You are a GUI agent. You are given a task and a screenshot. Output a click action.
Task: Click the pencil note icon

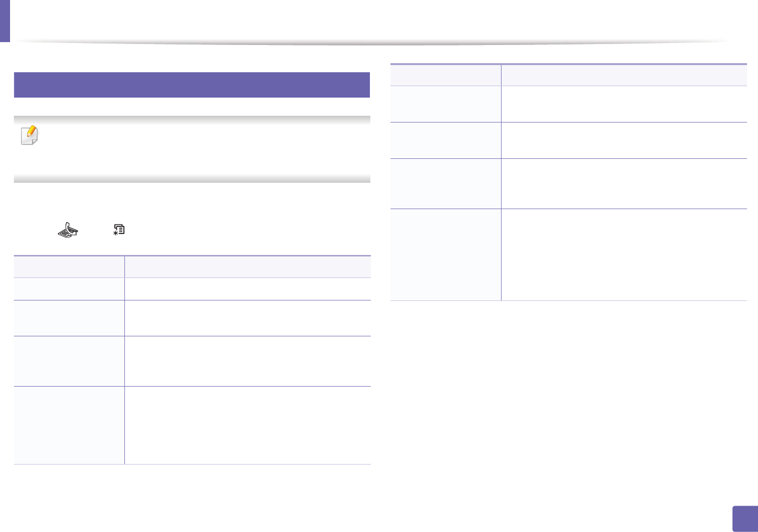(x=30, y=135)
